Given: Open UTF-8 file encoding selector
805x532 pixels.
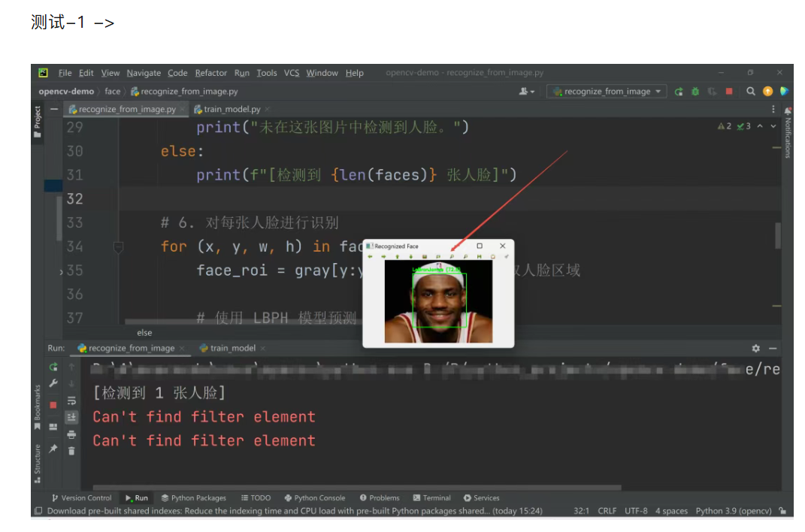Looking at the screenshot, I should 636,511.
